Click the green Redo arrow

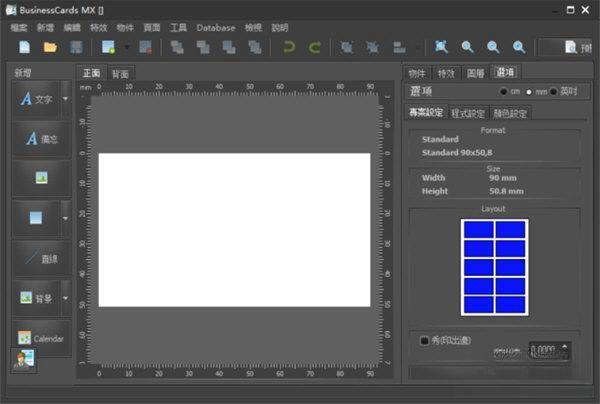(315, 47)
